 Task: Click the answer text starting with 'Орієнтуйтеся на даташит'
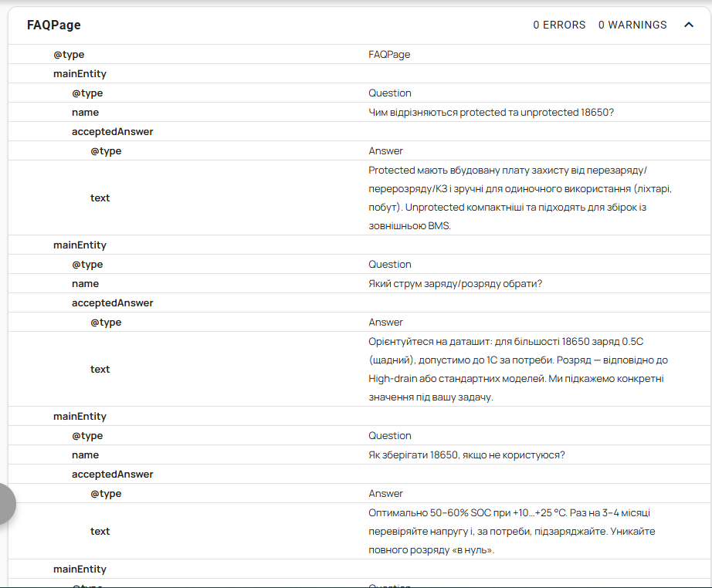518,369
